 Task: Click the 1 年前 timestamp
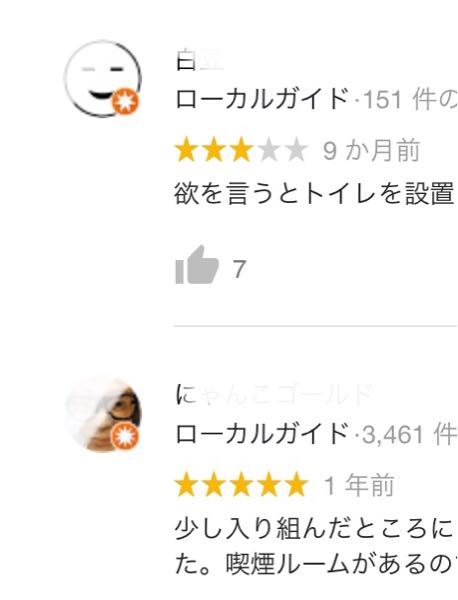coord(359,485)
